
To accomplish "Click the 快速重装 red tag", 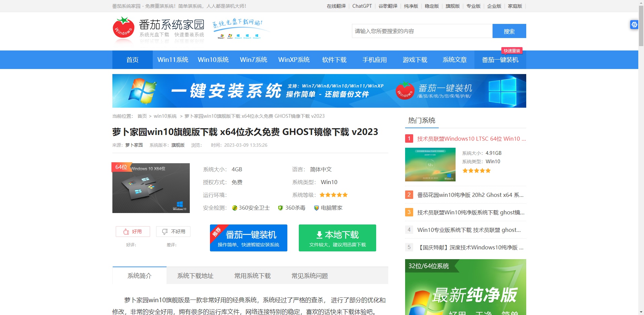I will [512, 50].
